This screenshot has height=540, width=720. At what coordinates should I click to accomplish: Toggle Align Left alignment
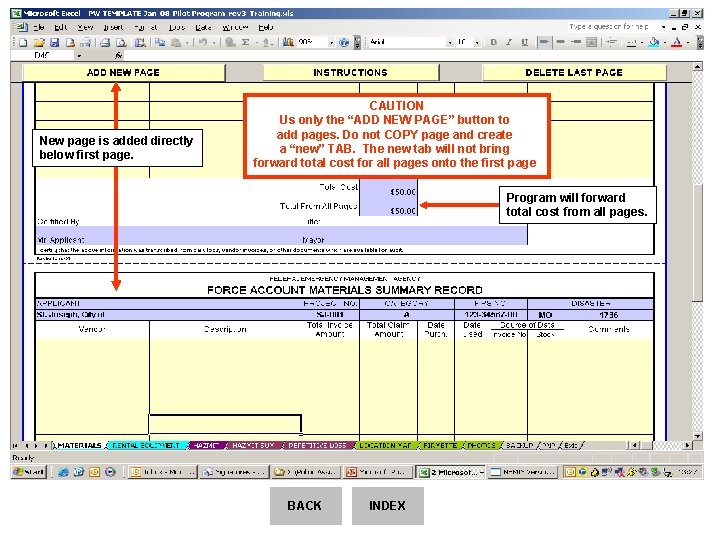coord(544,42)
